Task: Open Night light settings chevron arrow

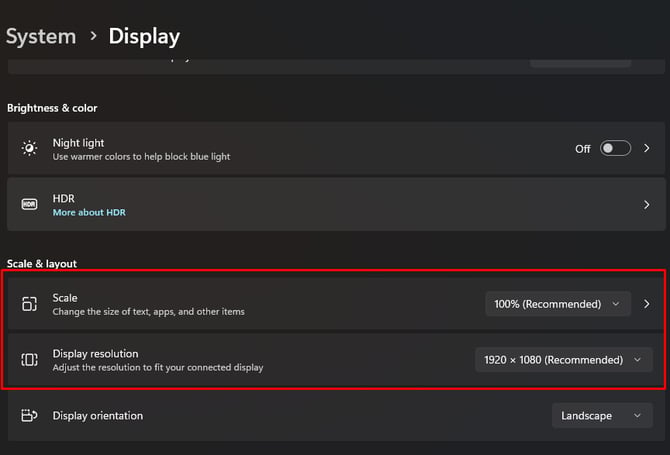Action: pos(646,148)
